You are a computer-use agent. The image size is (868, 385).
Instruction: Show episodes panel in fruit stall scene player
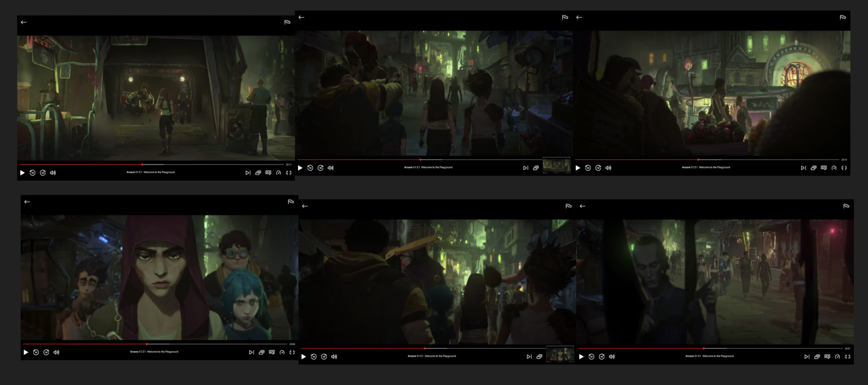(x=813, y=168)
